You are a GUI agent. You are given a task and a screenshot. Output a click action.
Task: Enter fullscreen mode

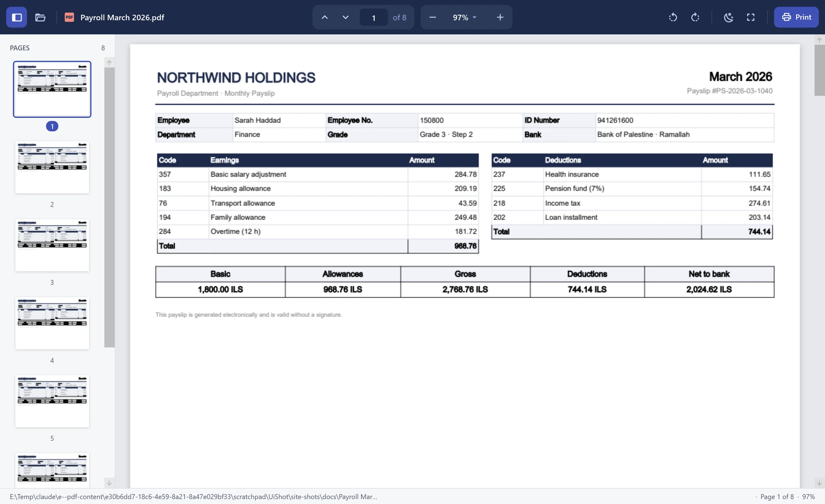[751, 17]
